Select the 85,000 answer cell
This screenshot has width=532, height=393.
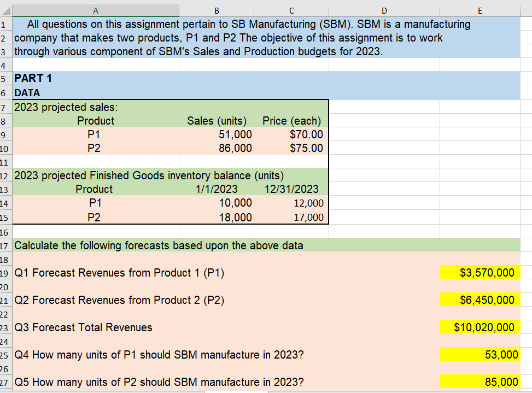480,382
